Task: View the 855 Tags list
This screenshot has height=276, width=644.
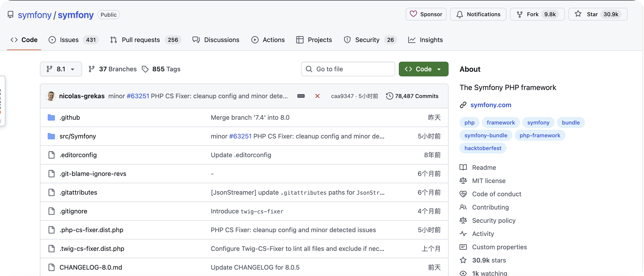Action: point(161,69)
